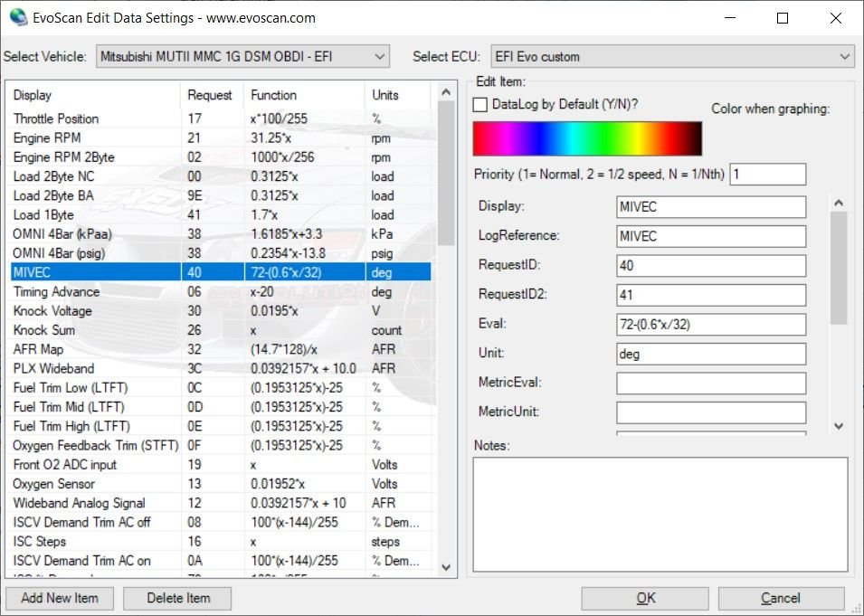Click the EvoScan app icon in title bar
This screenshot has height=616, width=864.
point(18,18)
